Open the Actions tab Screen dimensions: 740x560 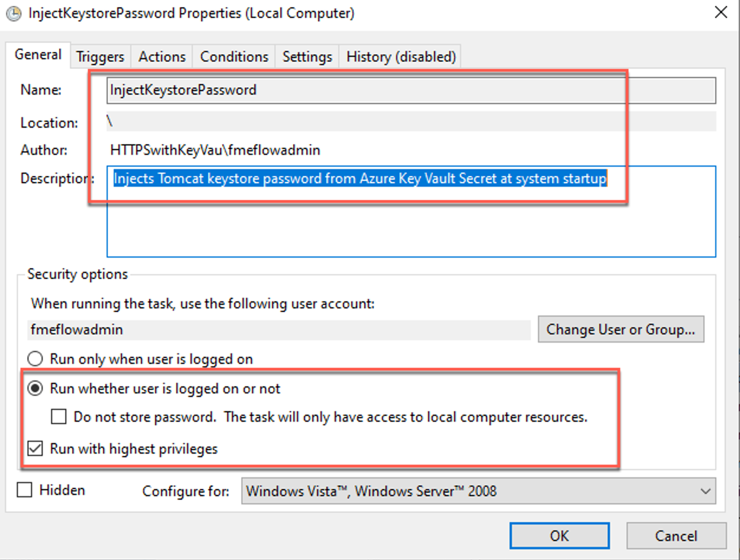162,57
